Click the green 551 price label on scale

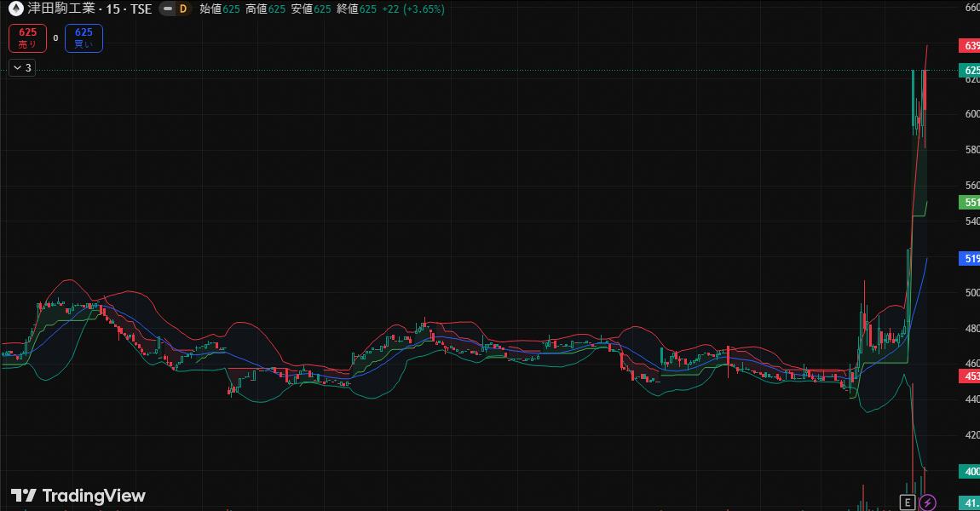point(970,203)
